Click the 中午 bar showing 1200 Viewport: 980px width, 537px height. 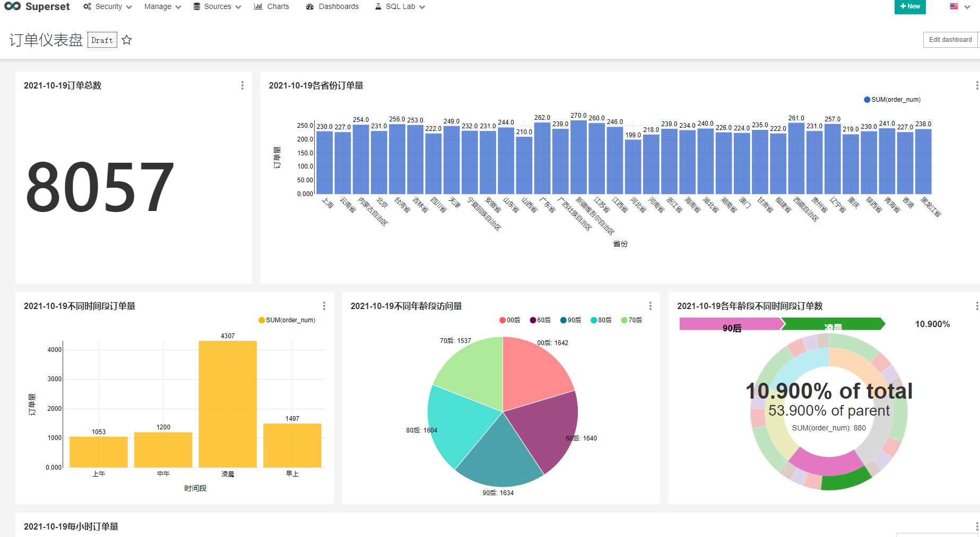tap(163, 450)
